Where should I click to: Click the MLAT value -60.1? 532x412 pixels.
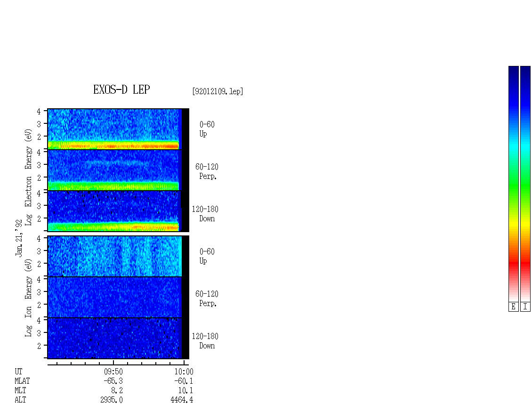coord(183,381)
